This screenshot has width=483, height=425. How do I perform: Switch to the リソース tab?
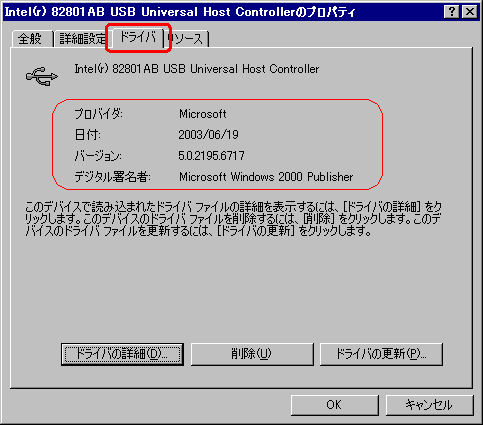[187, 39]
